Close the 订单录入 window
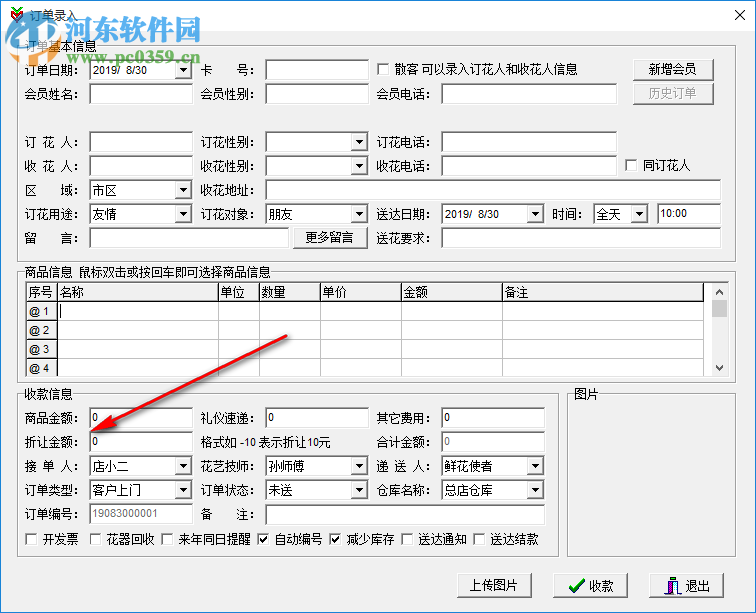The width and height of the screenshot is (756, 613). (x=740, y=15)
